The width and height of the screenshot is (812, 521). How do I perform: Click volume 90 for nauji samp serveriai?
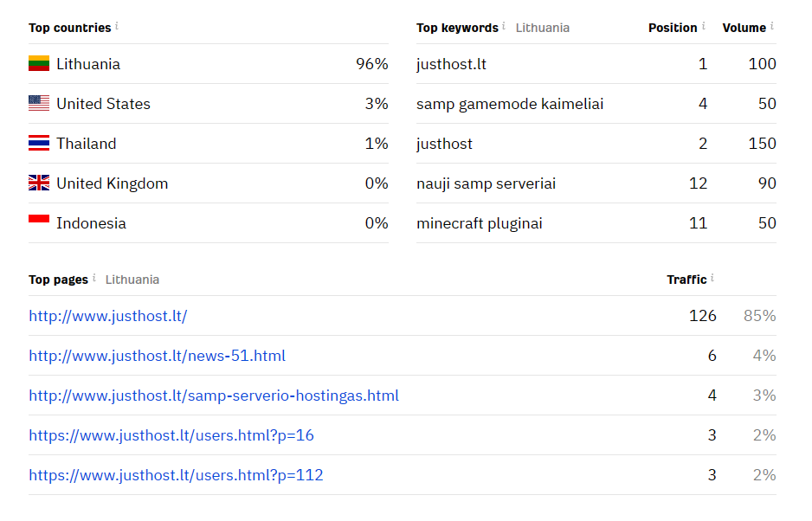click(767, 183)
